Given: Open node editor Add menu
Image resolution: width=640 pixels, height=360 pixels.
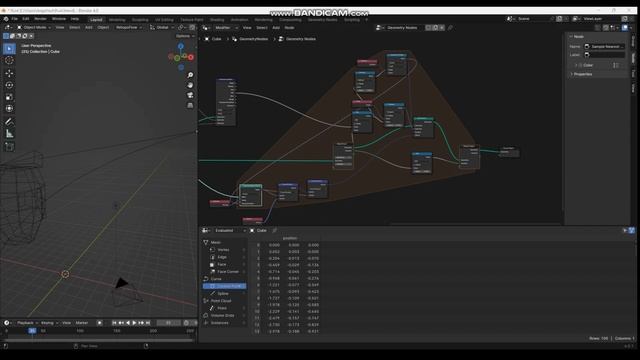Looking at the screenshot, I should coord(276,28).
